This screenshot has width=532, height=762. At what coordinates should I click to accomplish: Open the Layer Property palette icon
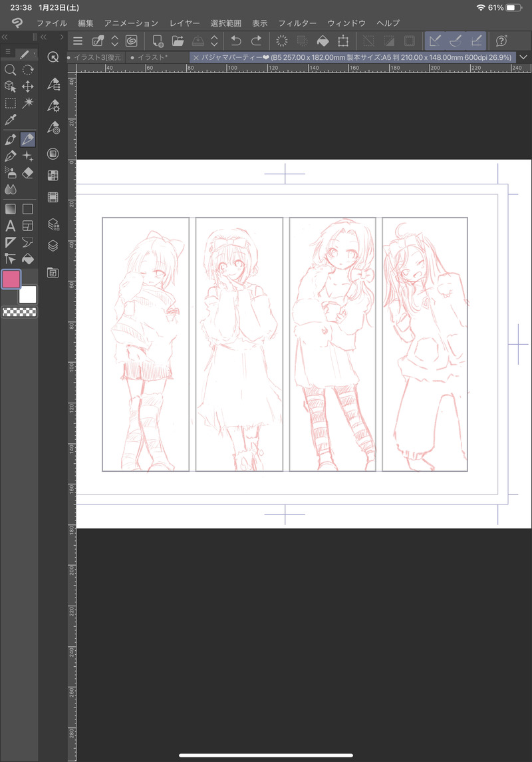tap(53, 224)
